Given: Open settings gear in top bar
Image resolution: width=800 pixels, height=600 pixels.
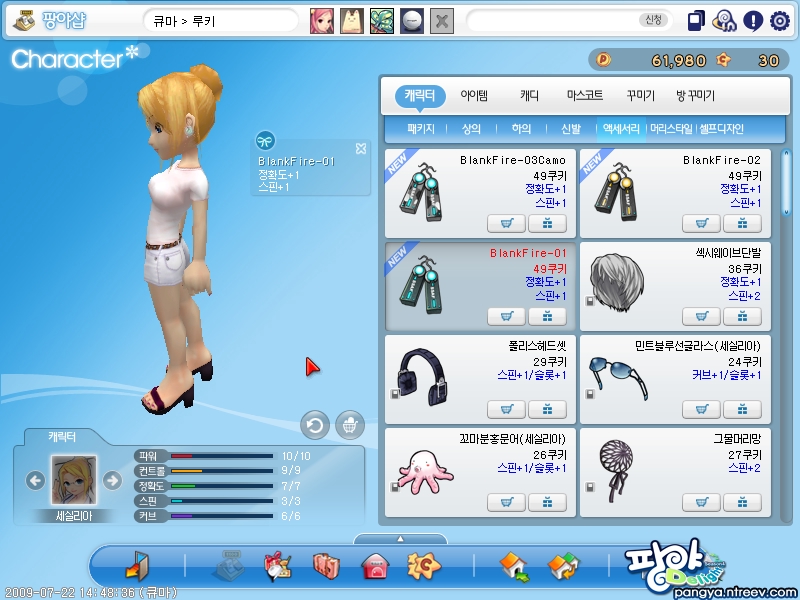Looking at the screenshot, I should (780, 21).
